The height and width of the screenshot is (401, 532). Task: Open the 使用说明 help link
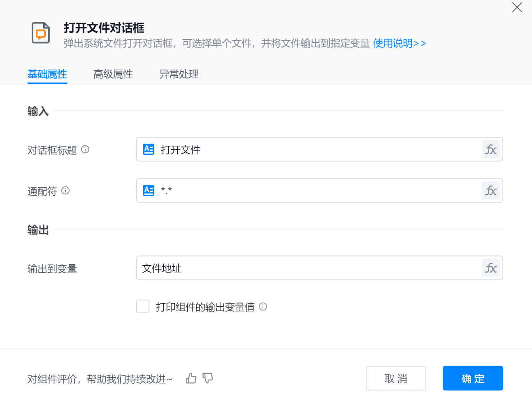coord(400,43)
